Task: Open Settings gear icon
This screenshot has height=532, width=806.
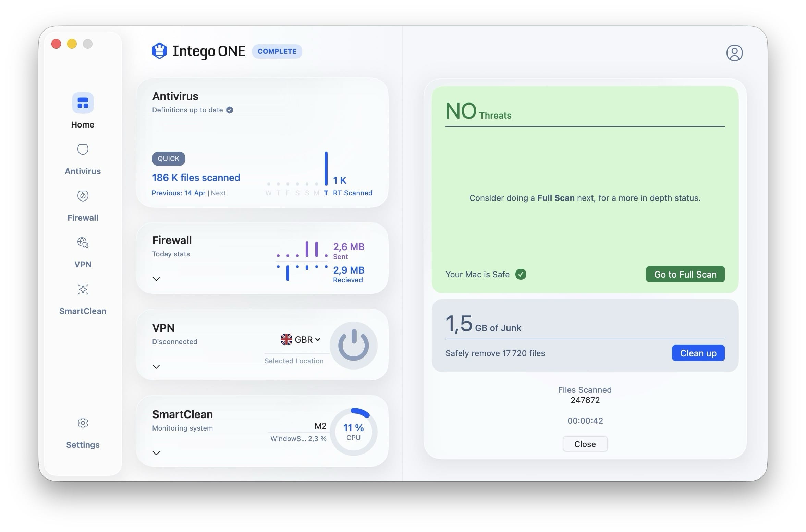Action: (83, 423)
